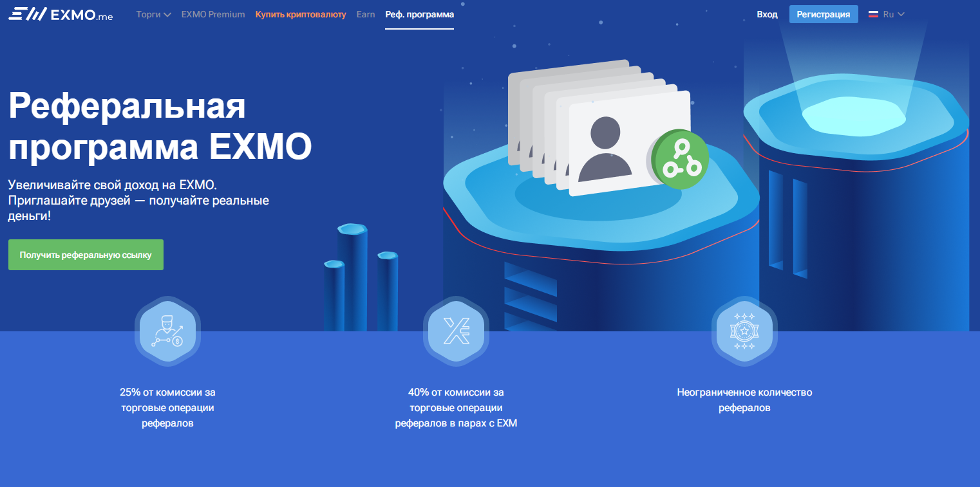Click text 40% от комиссии в парах с EXM
Image resolution: width=980 pixels, height=487 pixels.
(x=457, y=407)
